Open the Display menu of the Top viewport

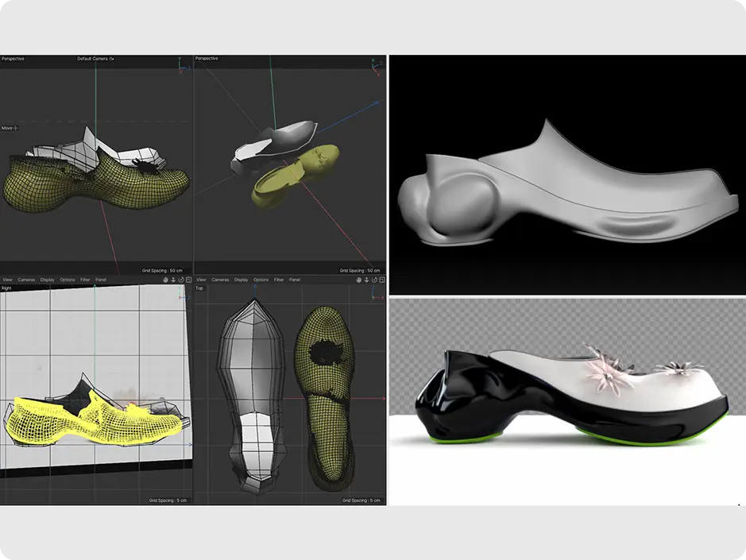(x=242, y=280)
